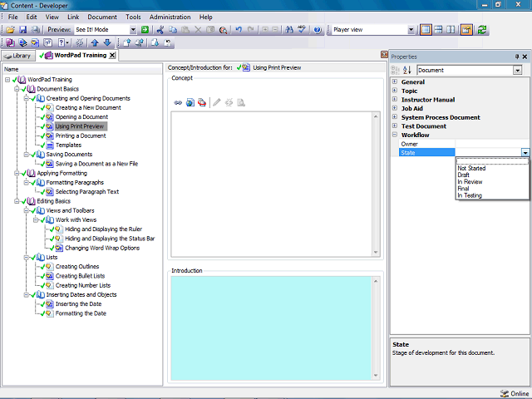Choose Final from State list

point(463,189)
